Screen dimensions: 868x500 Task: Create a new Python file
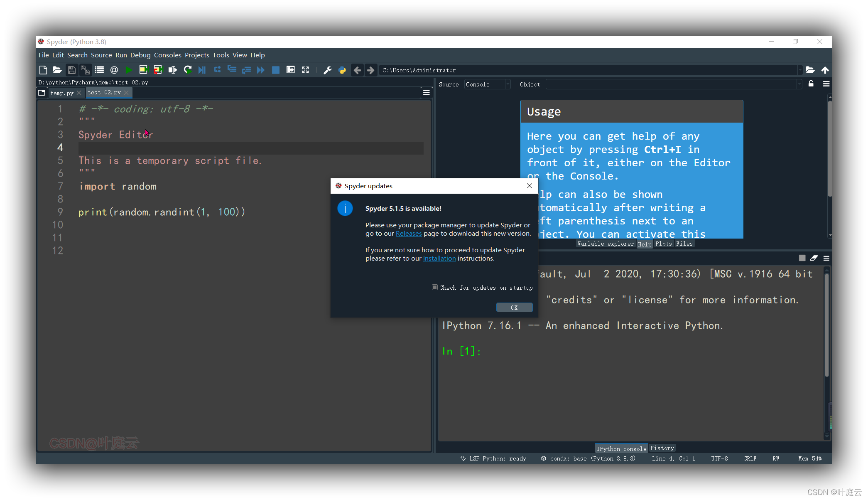(43, 70)
